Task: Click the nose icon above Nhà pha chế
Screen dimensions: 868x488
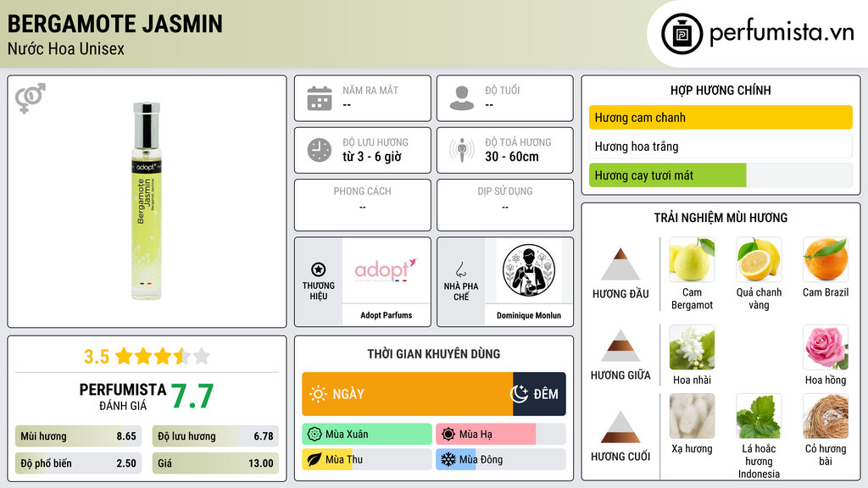Action: [x=460, y=269]
